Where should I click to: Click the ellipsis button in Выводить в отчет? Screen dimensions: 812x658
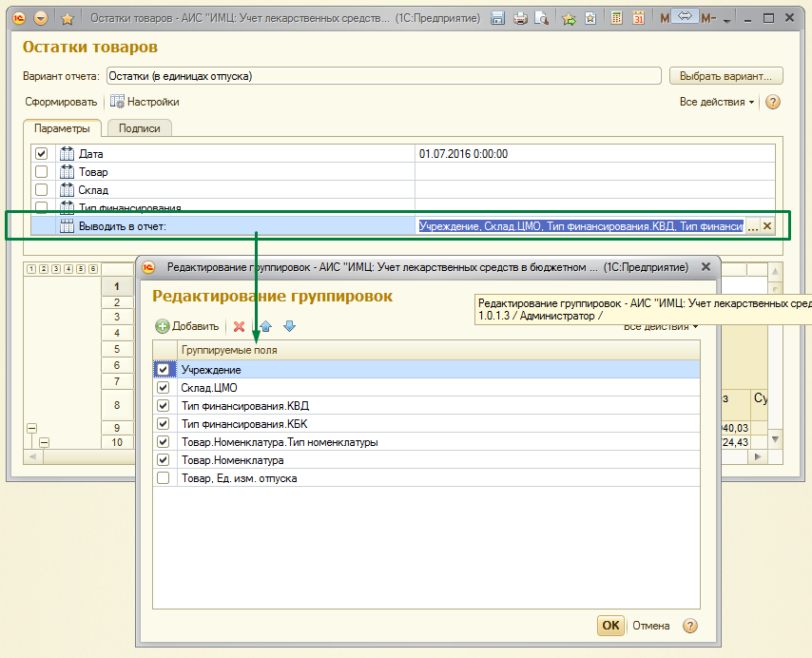pyautogui.click(x=752, y=226)
